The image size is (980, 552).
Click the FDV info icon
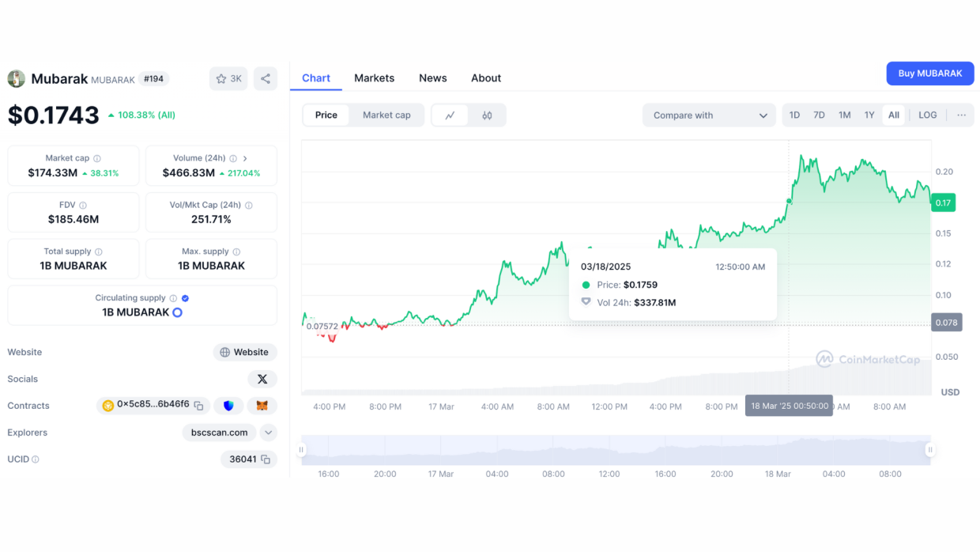(83, 205)
